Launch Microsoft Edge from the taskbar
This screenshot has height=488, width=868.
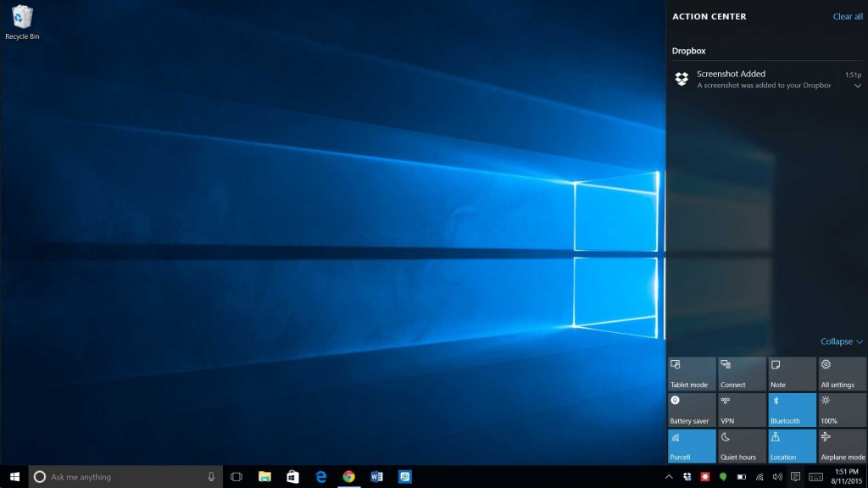tap(320, 476)
